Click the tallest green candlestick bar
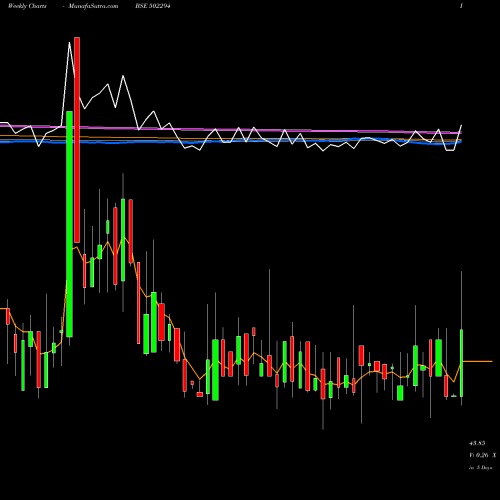The width and height of the screenshot is (500, 500). (x=69, y=224)
